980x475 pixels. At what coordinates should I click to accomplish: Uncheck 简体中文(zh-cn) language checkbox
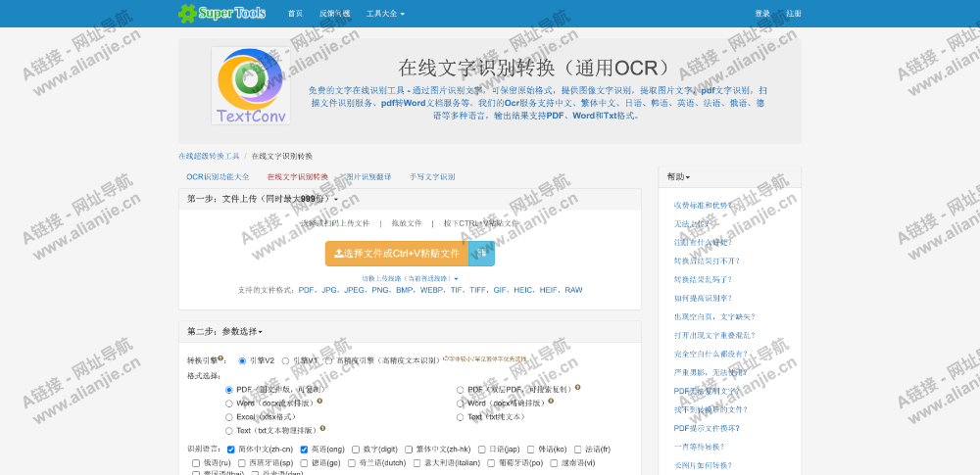tap(231, 450)
